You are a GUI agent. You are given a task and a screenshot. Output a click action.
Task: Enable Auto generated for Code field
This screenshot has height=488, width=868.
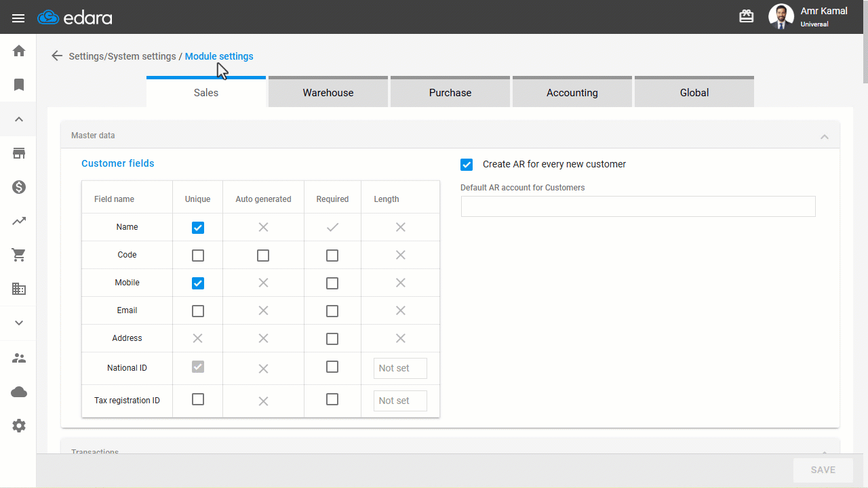point(263,256)
